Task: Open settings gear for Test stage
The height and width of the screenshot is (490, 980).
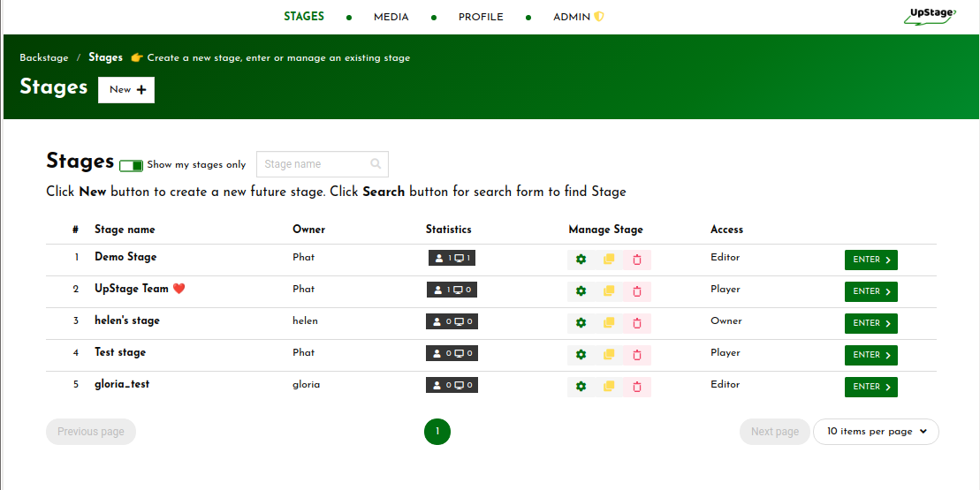Action: (x=581, y=355)
